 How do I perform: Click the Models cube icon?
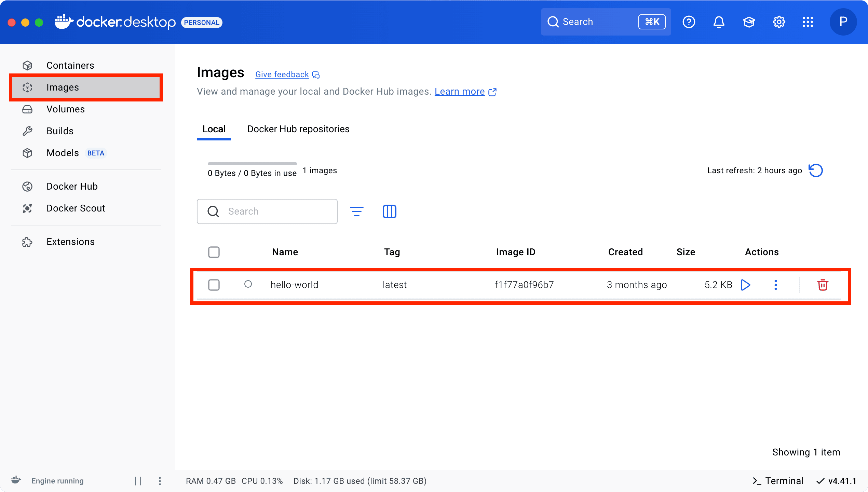(x=27, y=153)
